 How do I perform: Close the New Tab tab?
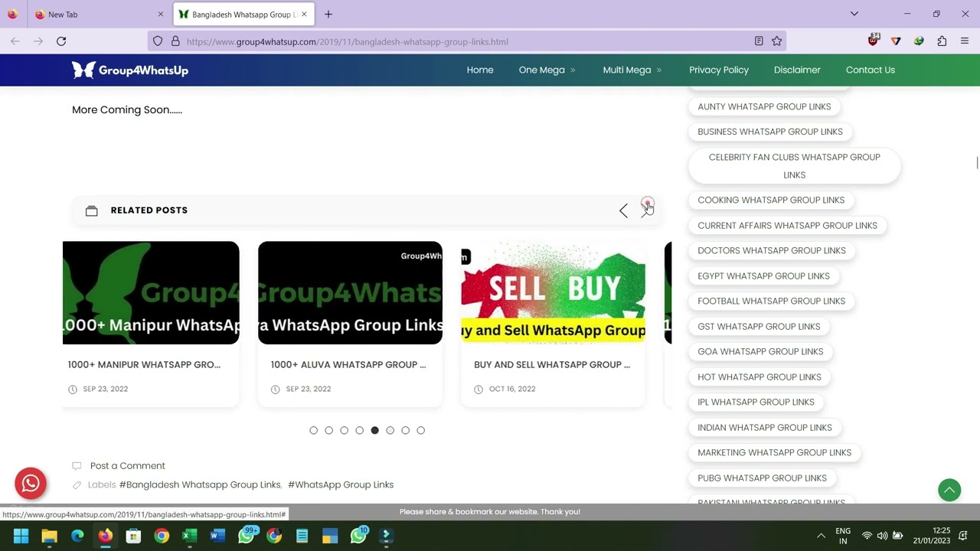tap(160, 14)
